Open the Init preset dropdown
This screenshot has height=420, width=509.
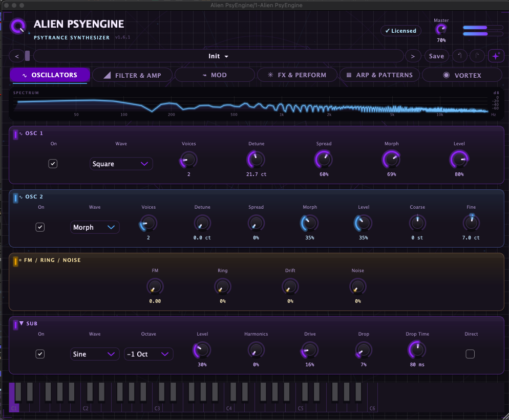(219, 56)
